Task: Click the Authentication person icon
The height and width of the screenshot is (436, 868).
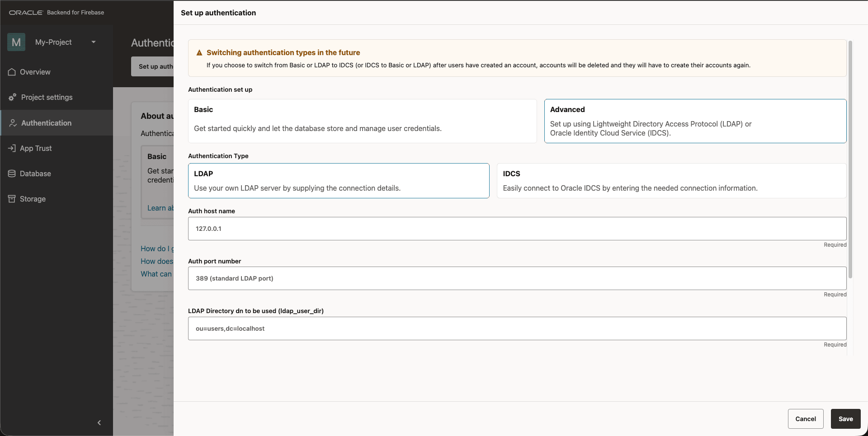Action: click(13, 123)
